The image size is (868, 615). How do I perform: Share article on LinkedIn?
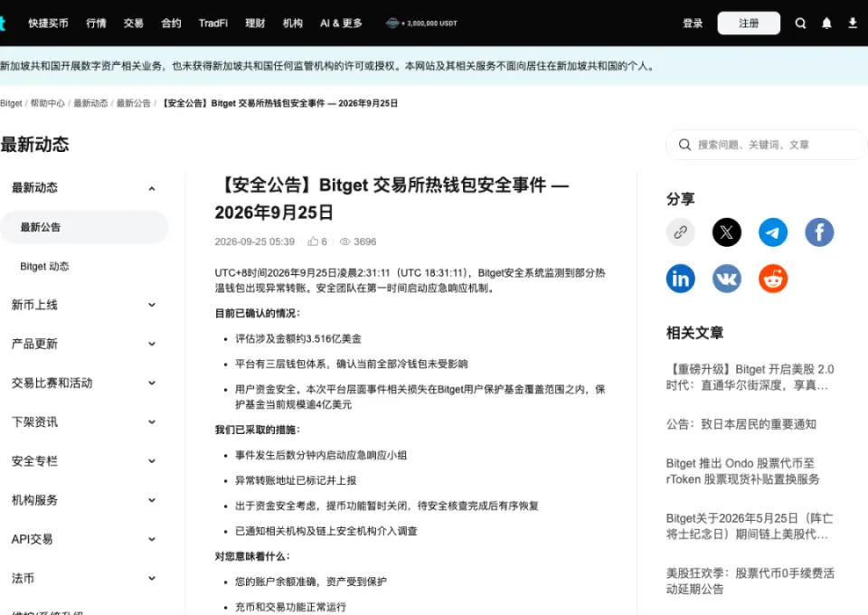tap(680, 279)
